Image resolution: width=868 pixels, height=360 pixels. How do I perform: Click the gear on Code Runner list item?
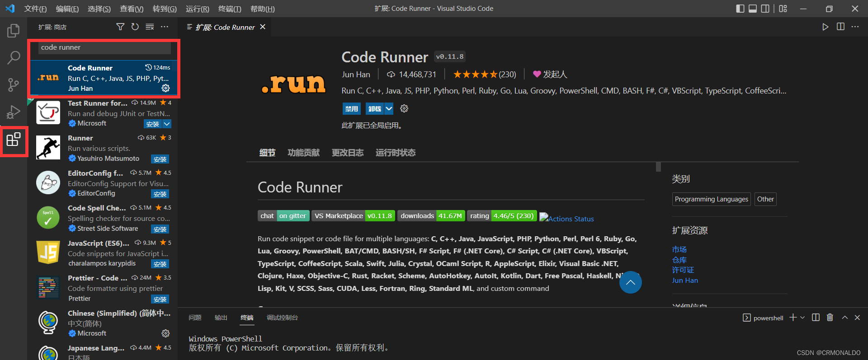[166, 88]
